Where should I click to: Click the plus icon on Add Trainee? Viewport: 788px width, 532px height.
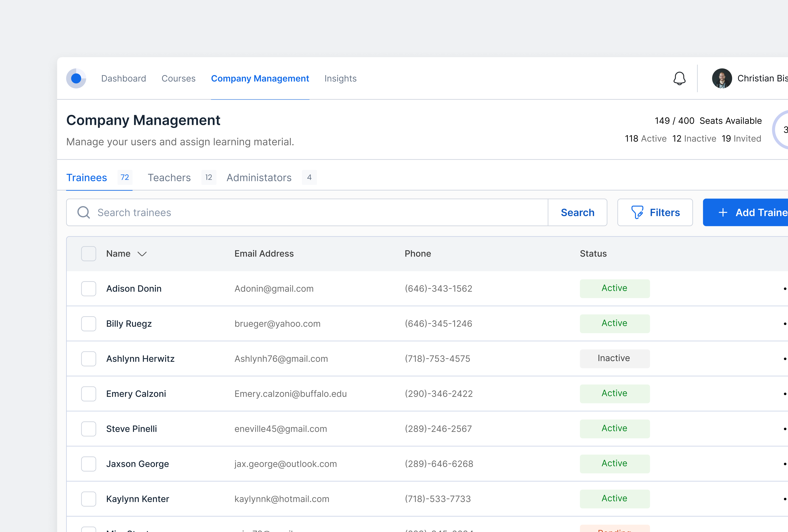[722, 212]
